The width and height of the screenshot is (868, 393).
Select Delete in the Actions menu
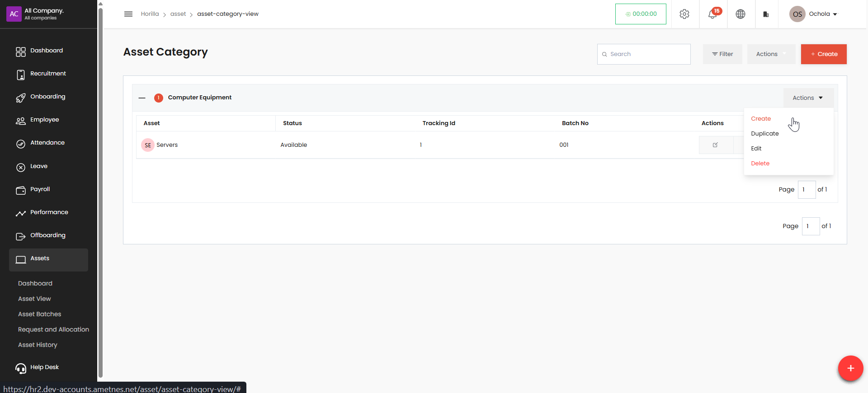point(760,164)
